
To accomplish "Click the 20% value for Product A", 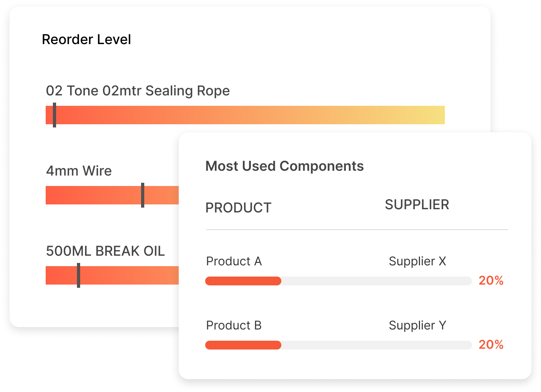I will coord(491,281).
